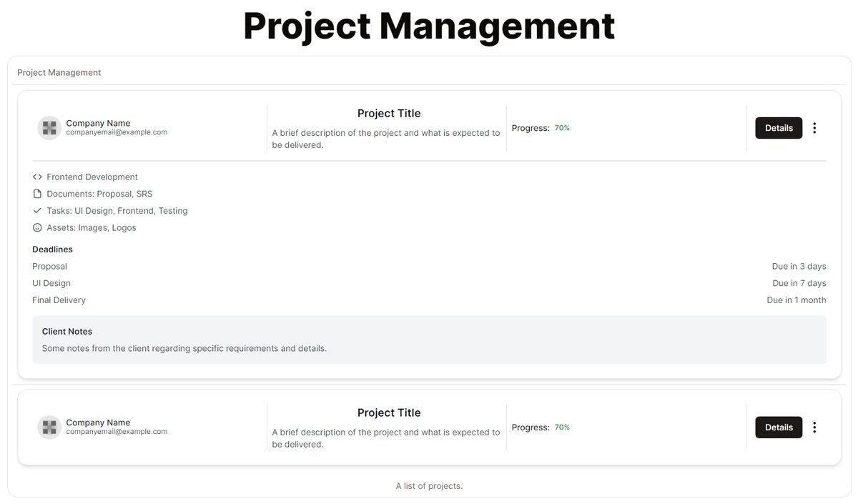The width and height of the screenshot is (858, 504).
Task: Open the first project's three-dot menu
Action: click(x=814, y=128)
